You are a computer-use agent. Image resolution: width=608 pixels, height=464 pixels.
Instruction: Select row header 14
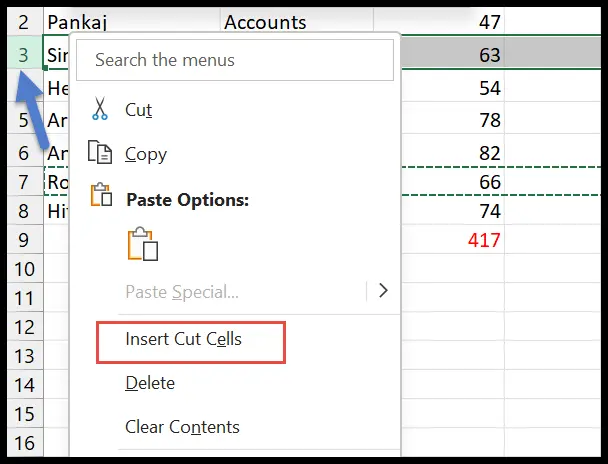[x=24, y=385]
